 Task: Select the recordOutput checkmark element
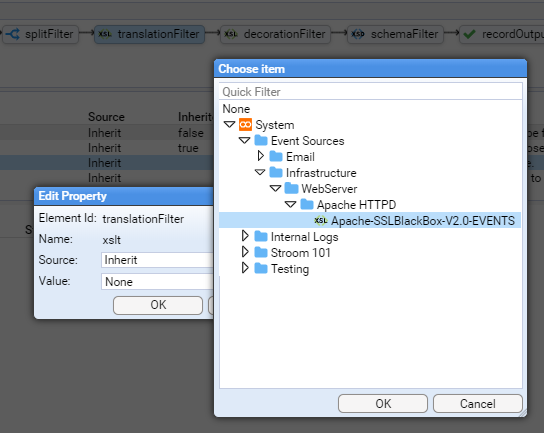[x=502, y=34]
